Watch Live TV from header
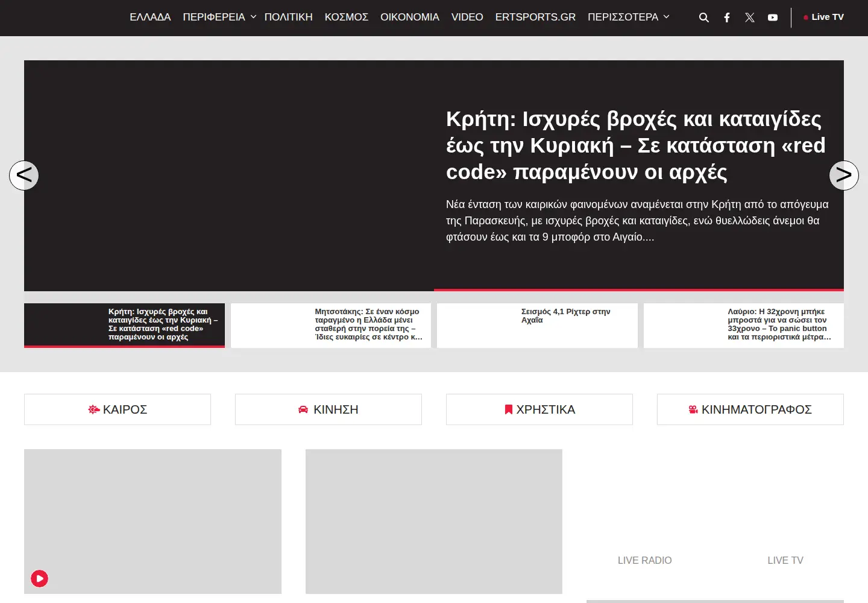Viewport: 868px width, 603px height. (x=828, y=17)
